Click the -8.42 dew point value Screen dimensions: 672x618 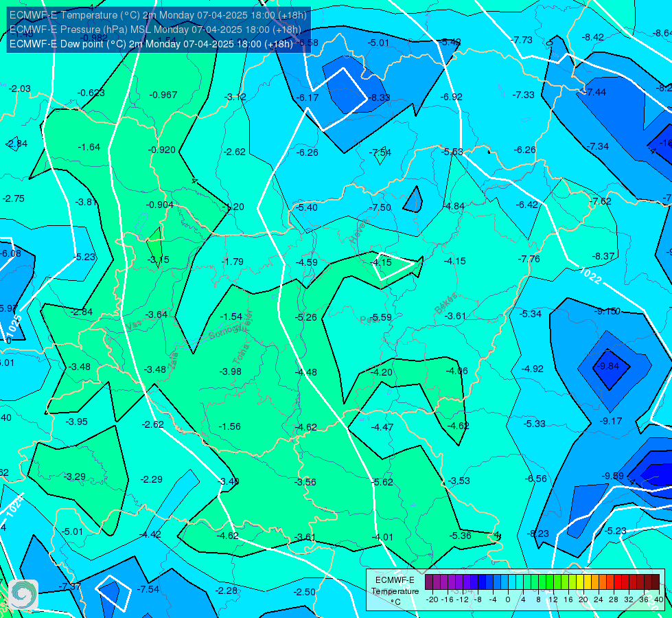point(592,37)
